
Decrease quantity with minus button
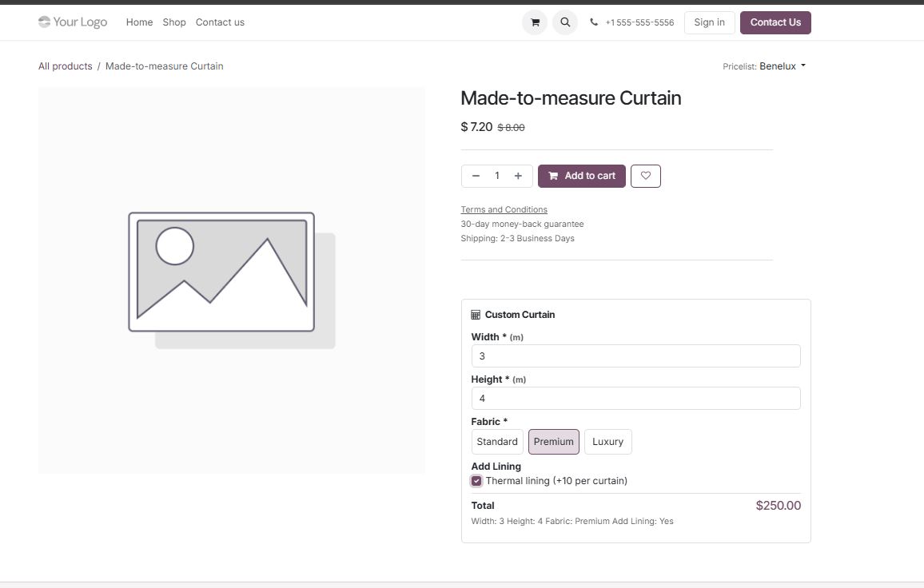476,176
